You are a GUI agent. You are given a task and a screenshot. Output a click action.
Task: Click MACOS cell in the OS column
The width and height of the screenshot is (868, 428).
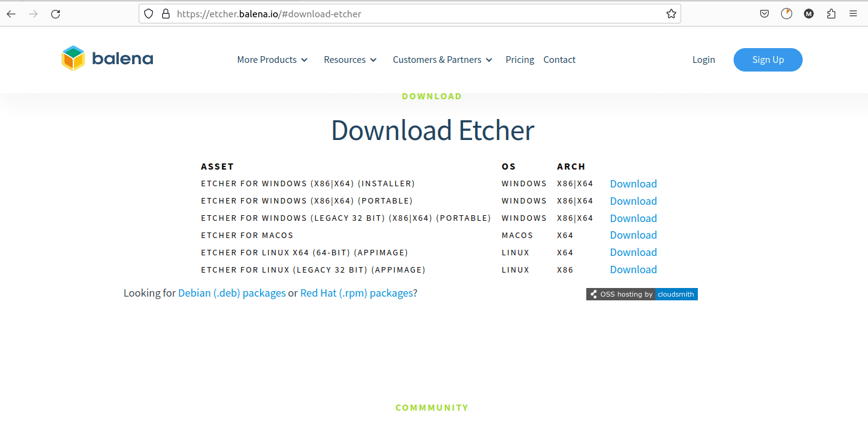pos(517,236)
